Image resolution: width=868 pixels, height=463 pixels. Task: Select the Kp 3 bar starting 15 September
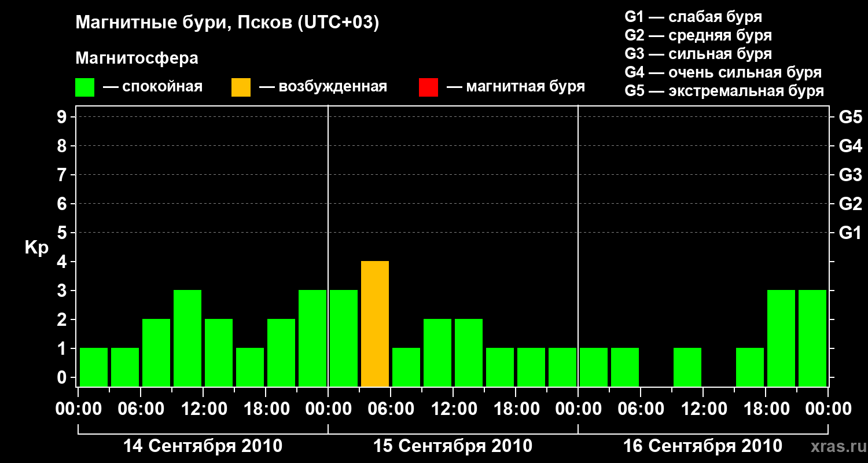(344, 339)
